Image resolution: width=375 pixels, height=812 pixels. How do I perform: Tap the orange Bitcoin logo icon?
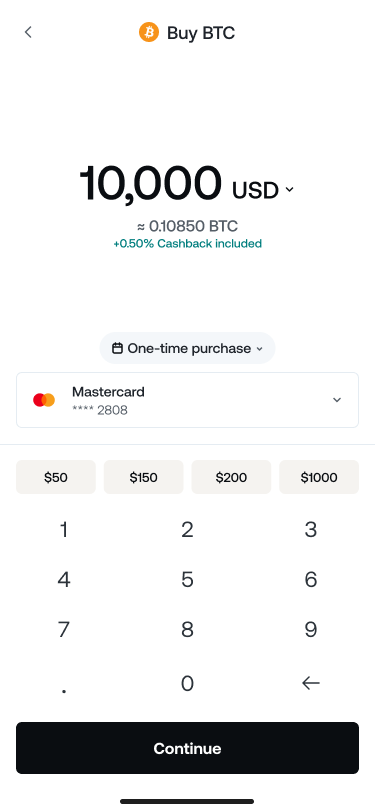click(149, 33)
